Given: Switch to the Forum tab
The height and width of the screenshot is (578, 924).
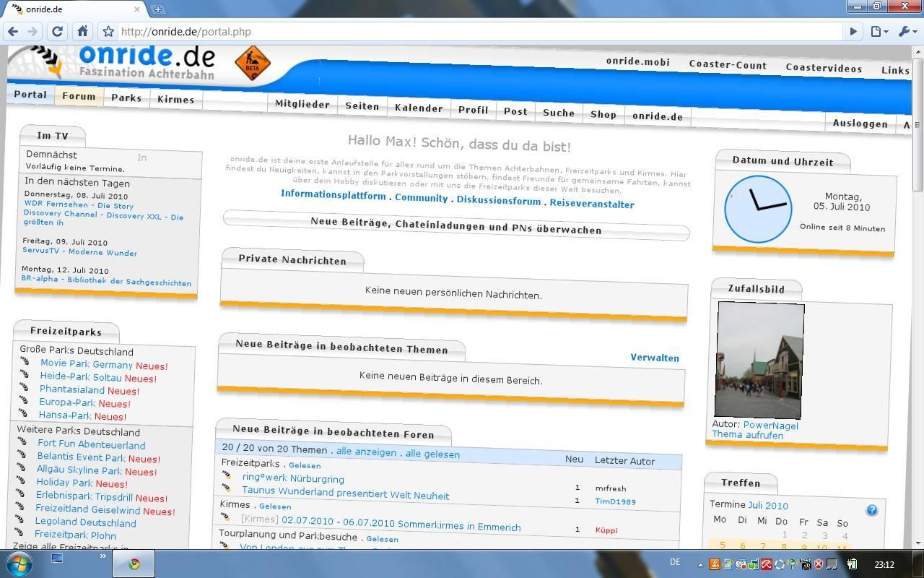Looking at the screenshot, I should [x=79, y=96].
